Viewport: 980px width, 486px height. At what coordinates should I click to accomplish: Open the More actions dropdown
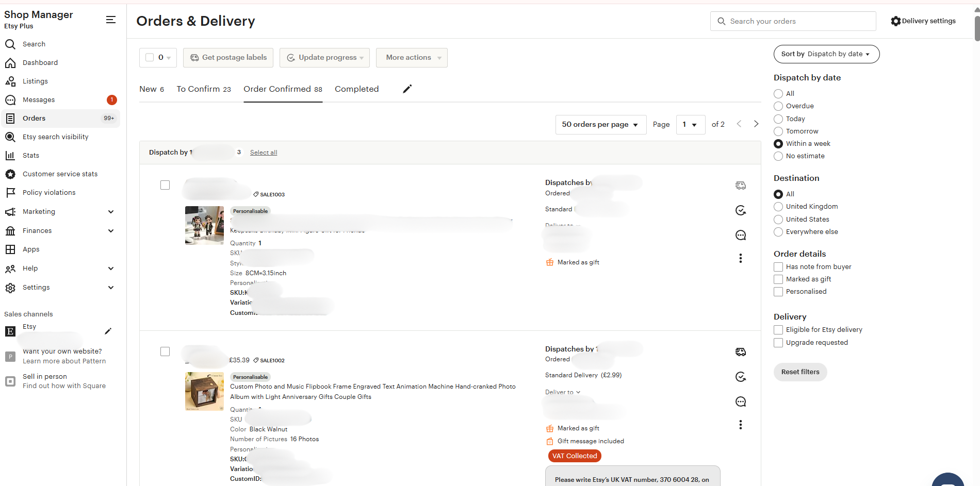pos(412,58)
